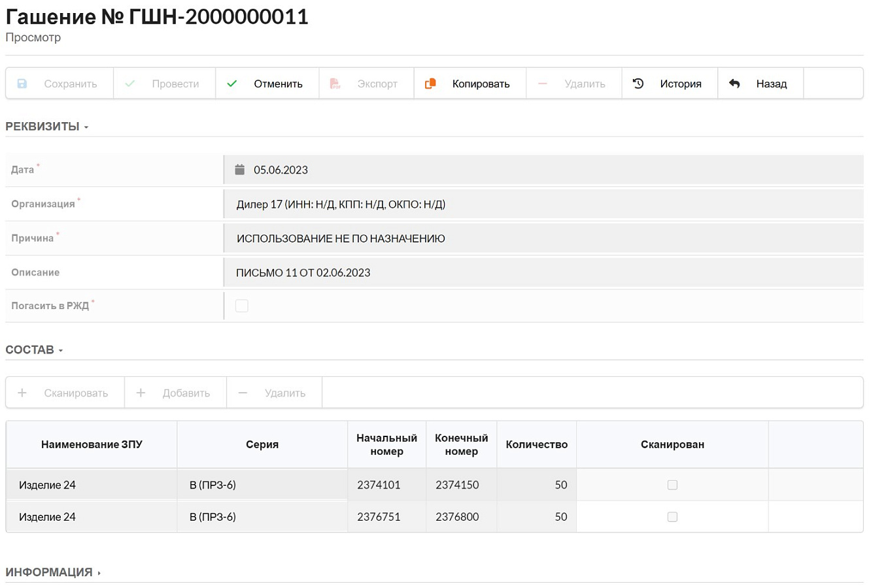The image size is (869, 588).
Task: Toggle the Погасить в РЖД checkbox
Action: (x=242, y=306)
